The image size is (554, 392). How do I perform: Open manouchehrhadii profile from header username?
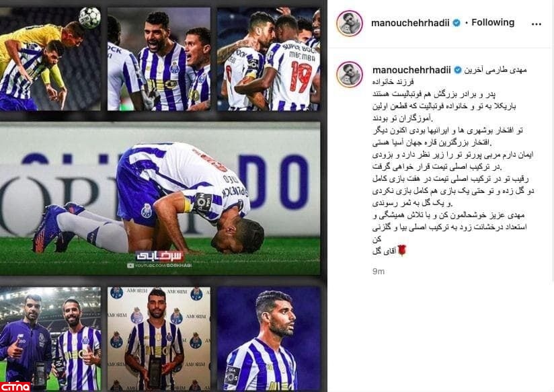click(410, 23)
